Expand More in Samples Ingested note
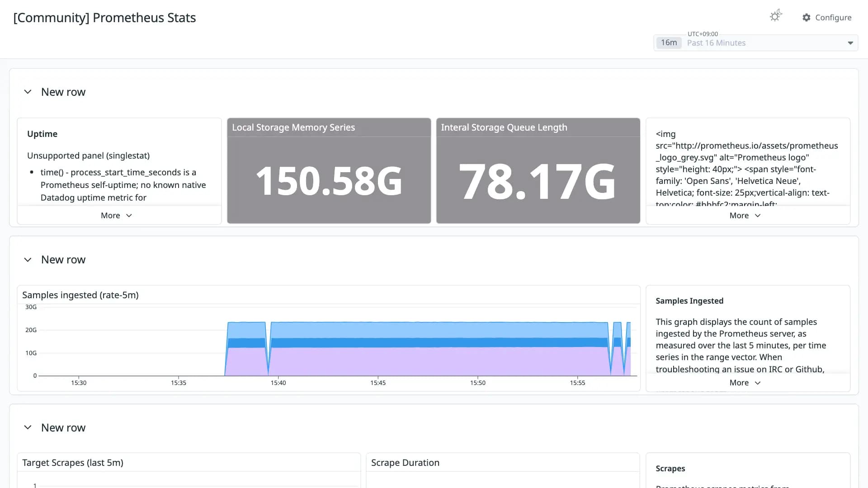 [745, 383]
